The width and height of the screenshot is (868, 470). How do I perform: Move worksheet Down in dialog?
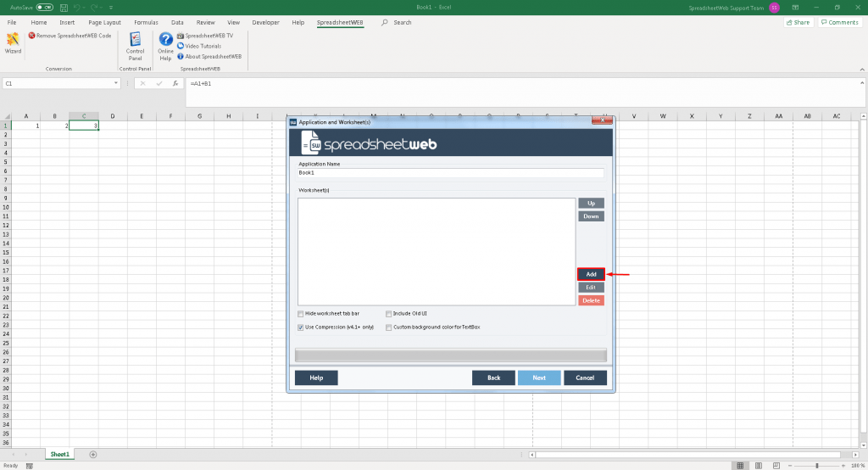tap(591, 216)
